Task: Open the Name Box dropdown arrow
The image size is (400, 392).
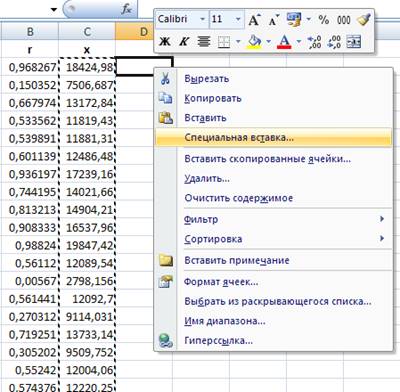Action: [x=54, y=10]
